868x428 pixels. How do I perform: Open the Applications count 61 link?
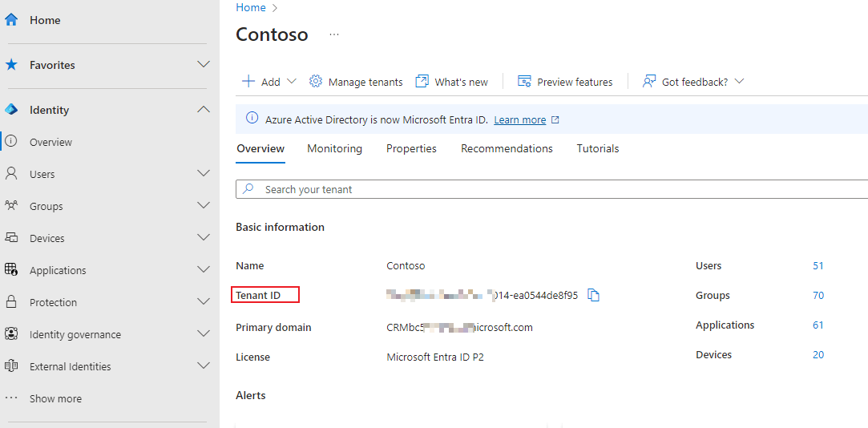(x=818, y=325)
